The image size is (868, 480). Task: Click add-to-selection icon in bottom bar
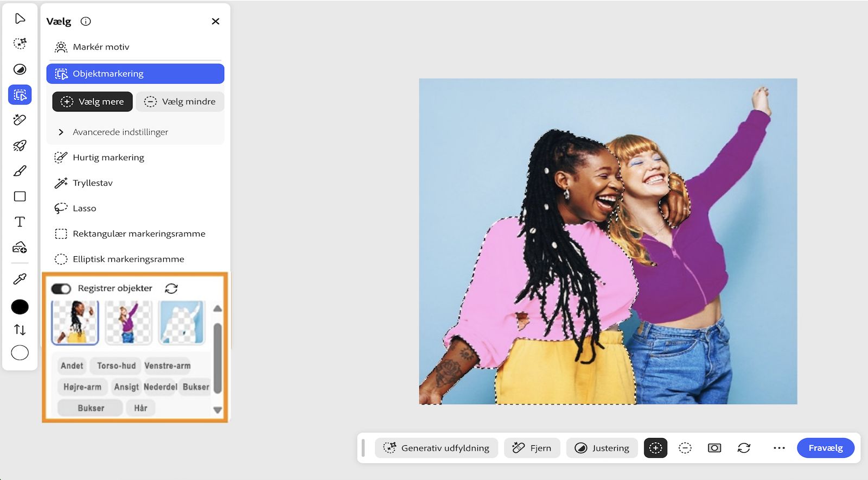(656, 448)
